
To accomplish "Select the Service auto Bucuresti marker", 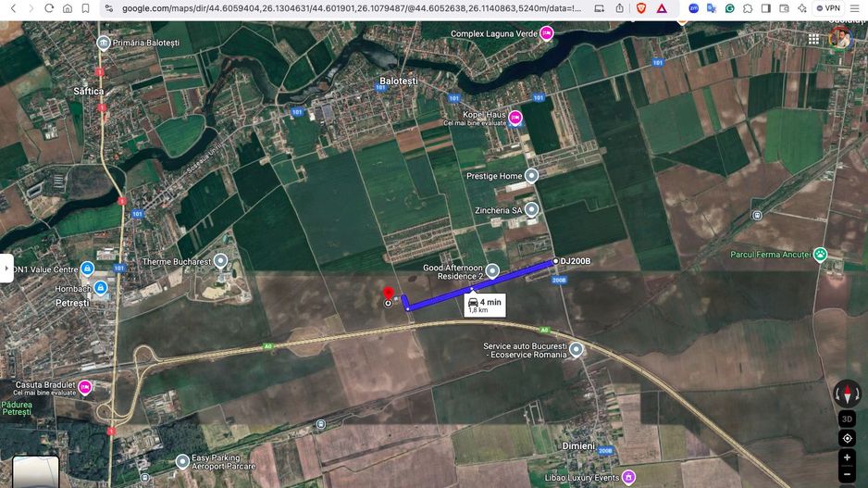I will click(x=576, y=349).
